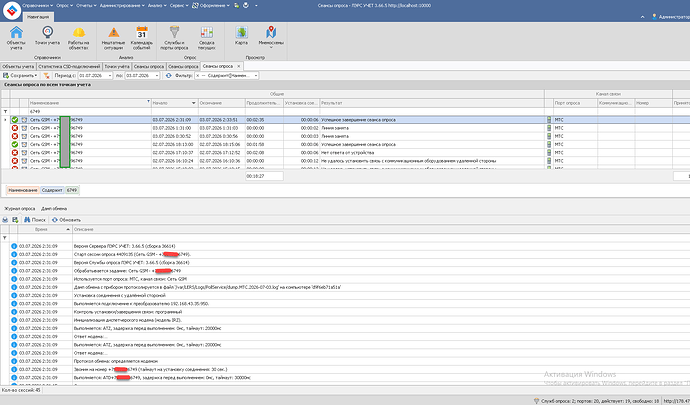690x405 pixels.
Task: Open the Сохранить dropdown button
Action: [20, 76]
